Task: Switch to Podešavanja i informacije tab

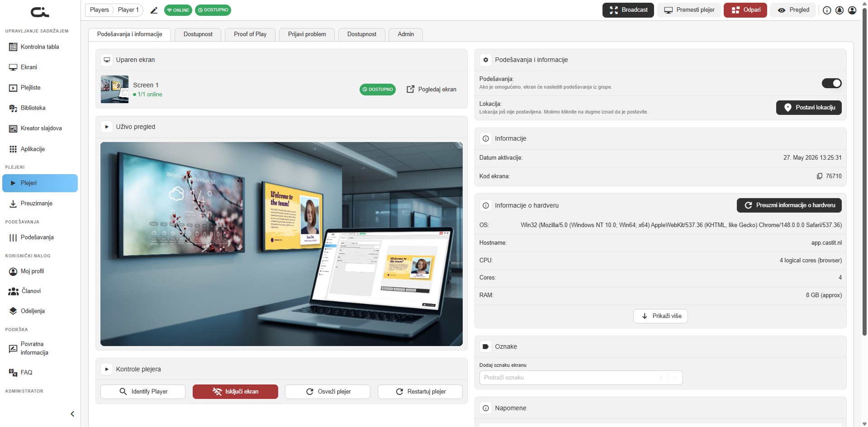Action: click(129, 34)
